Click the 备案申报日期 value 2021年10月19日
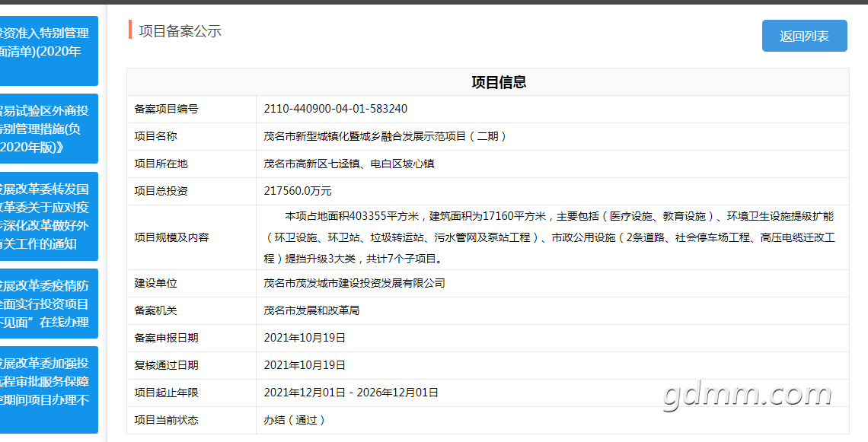The width and height of the screenshot is (868, 442). tap(305, 338)
